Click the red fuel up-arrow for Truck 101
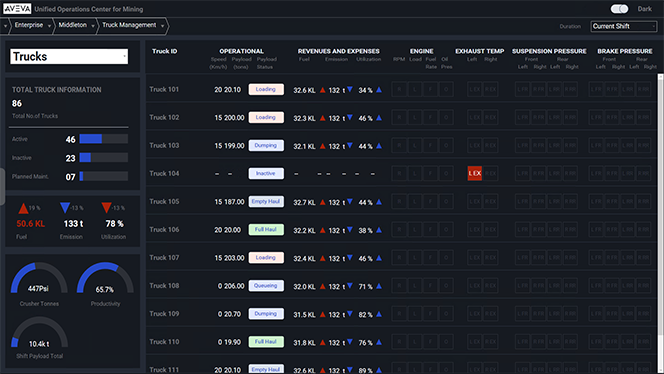The image size is (664, 374). pos(323,90)
